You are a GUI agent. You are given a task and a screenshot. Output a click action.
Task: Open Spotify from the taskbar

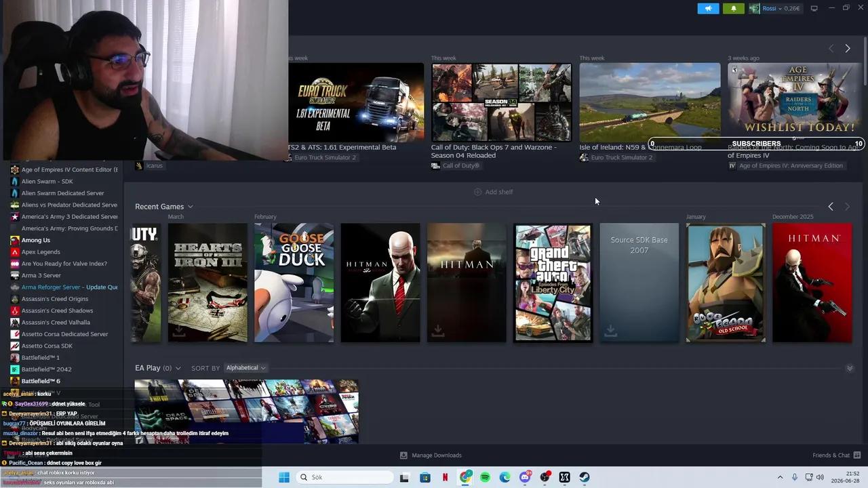[485, 477]
